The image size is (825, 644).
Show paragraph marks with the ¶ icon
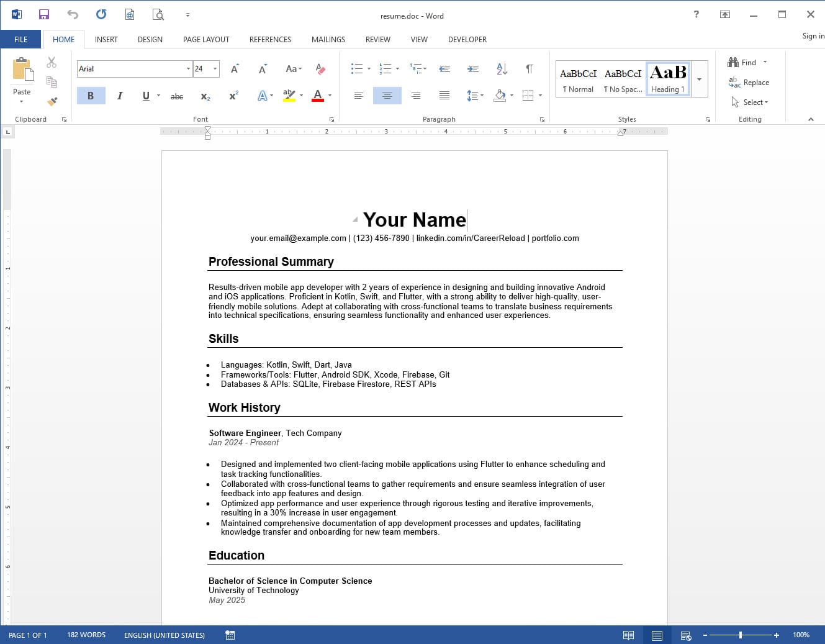click(x=529, y=69)
